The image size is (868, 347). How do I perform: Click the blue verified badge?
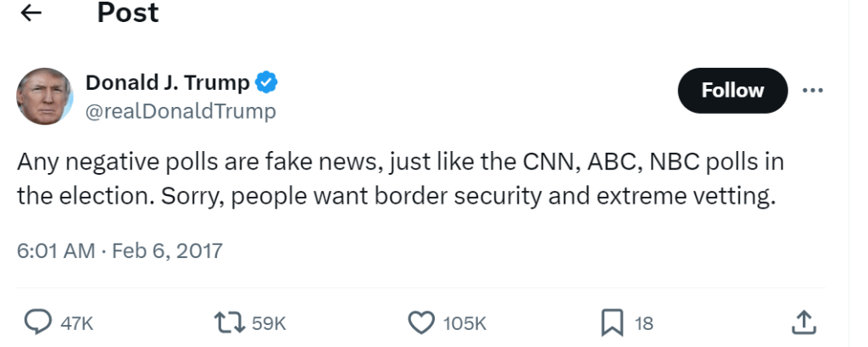[x=267, y=83]
